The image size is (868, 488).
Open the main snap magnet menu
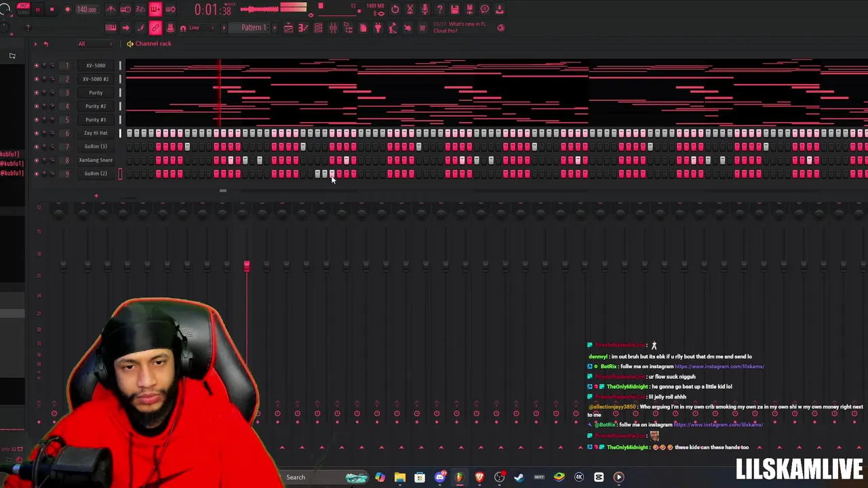182,28
